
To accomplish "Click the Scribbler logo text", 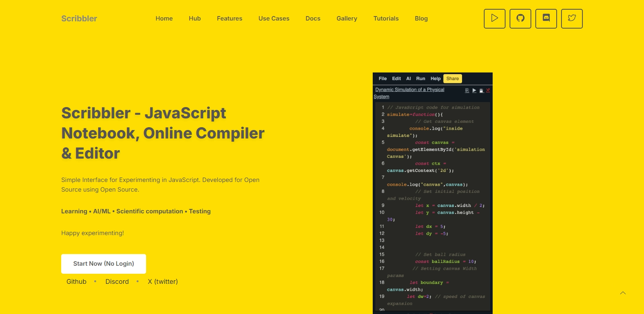I will (79, 19).
